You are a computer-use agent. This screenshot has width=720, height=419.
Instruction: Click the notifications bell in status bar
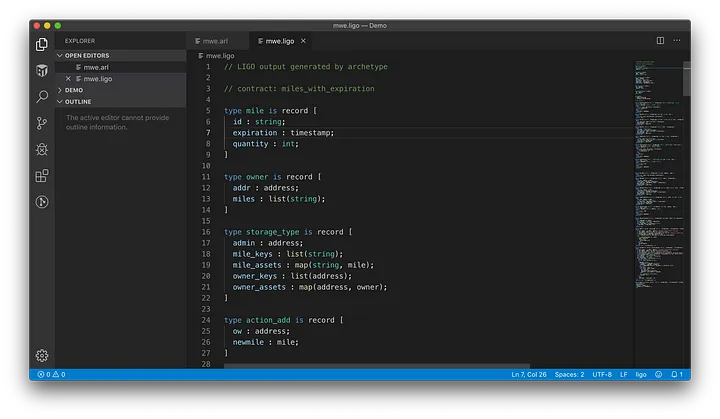point(676,374)
